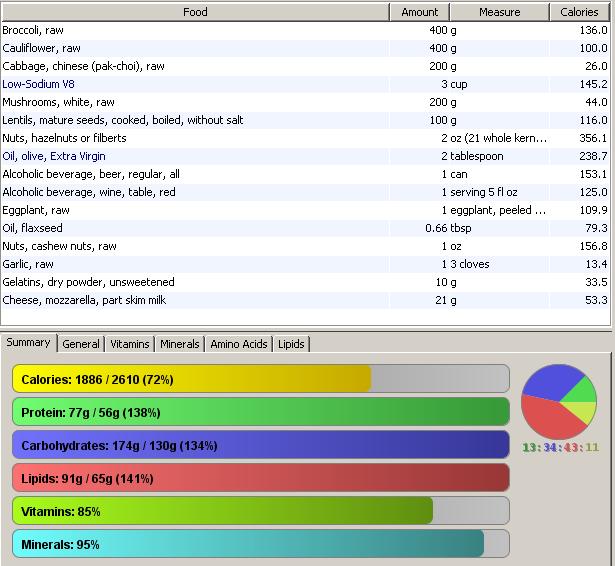Open the Amino Acids tab
615x566 pixels.
(x=239, y=344)
